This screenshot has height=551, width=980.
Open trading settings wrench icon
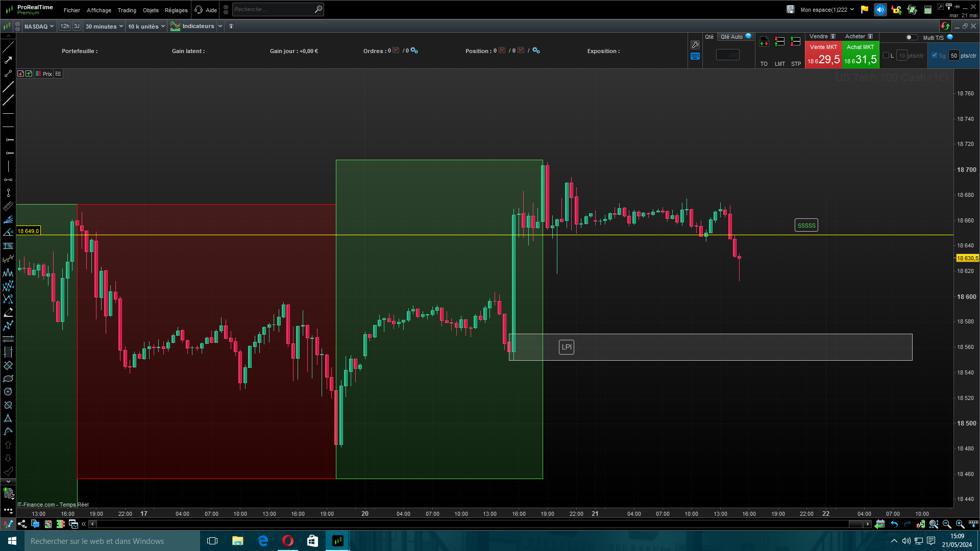click(x=695, y=45)
